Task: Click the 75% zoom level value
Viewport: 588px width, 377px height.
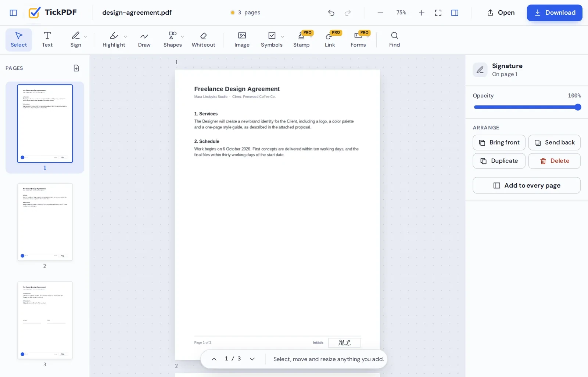Action: [x=401, y=13]
